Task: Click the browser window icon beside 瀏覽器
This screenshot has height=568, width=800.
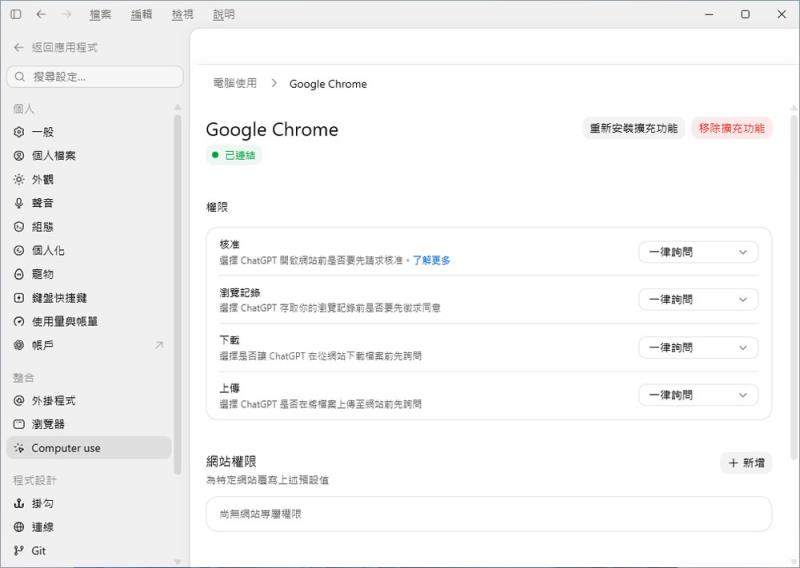Action: (19, 424)
